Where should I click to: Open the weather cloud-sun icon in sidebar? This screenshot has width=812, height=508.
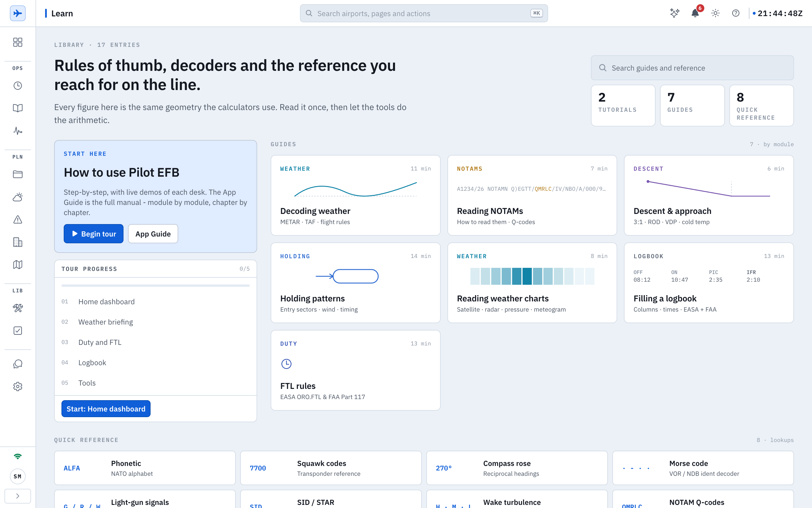pyautogui.click(x=18, y=197)
